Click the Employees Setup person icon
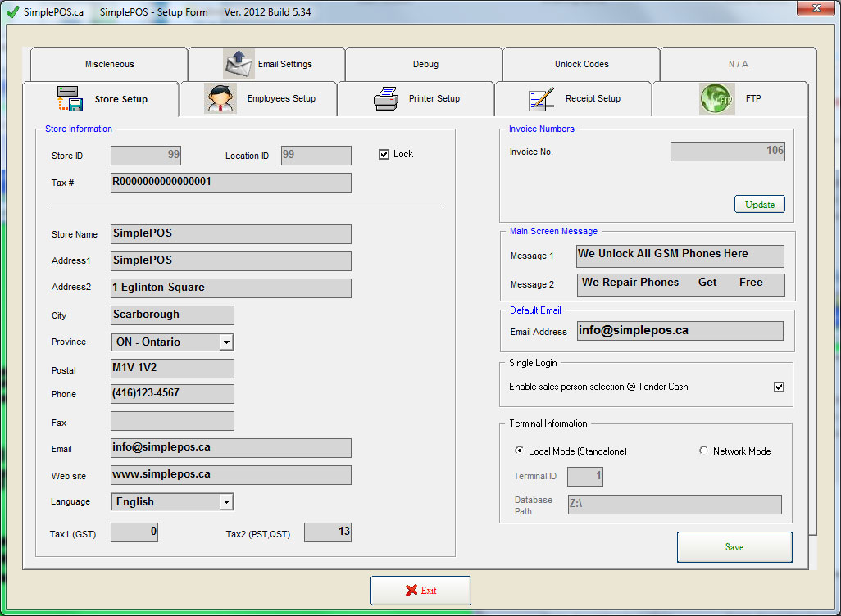This screenshot has width=841, height=616. (220, 98)
